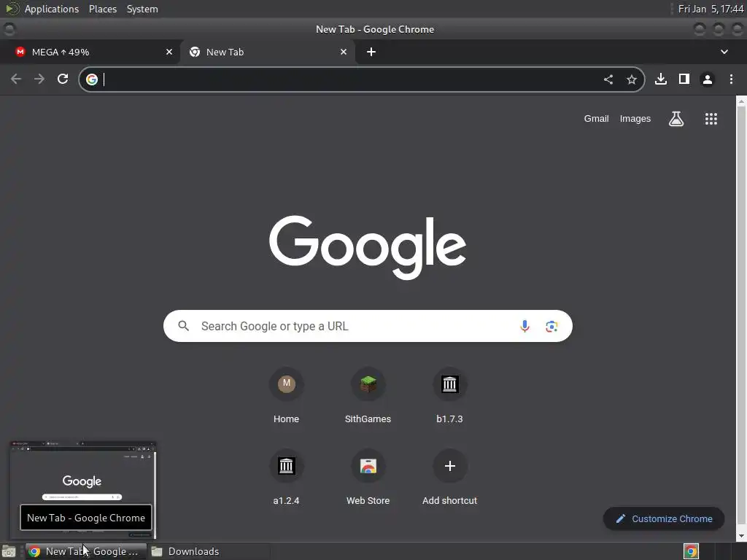Click the show desktop icon in taskbar
The image size is (747, 560).
(9, 551)
